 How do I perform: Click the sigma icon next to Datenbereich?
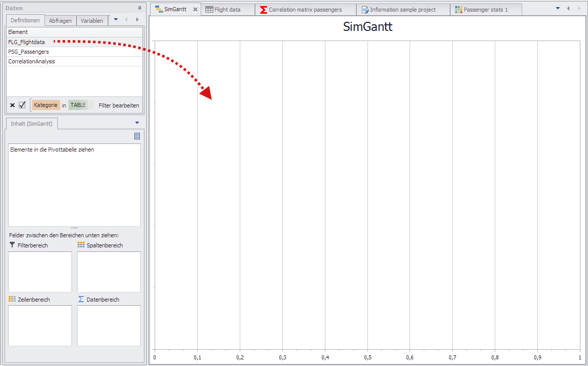click(x=80, y=299)
